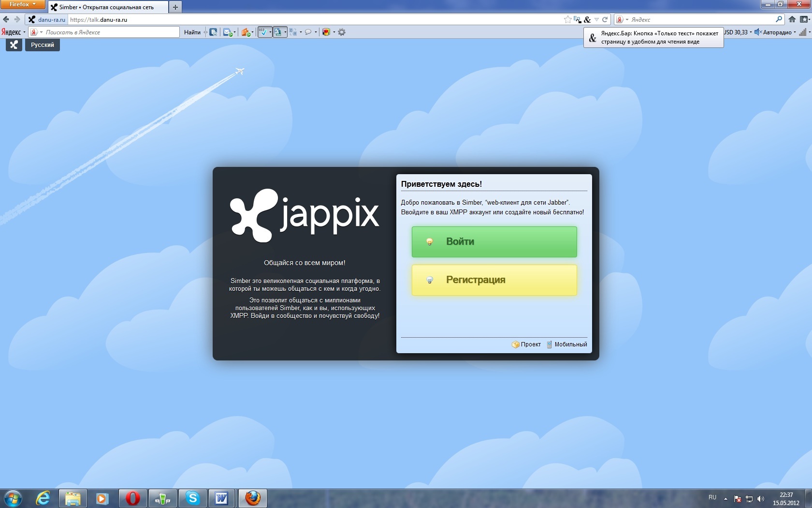Expand the wallet icon dropdown arrow

[x=253, y=32]
